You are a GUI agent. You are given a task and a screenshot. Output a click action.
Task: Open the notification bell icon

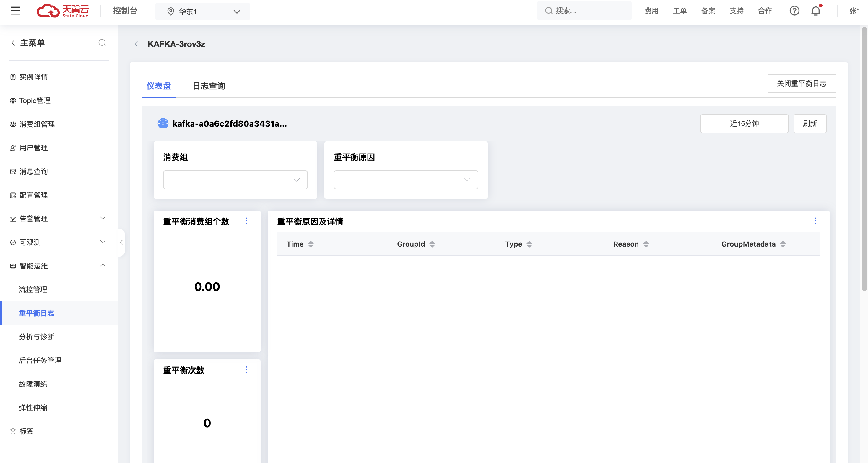pyautogui.click(x=816, y=11)
